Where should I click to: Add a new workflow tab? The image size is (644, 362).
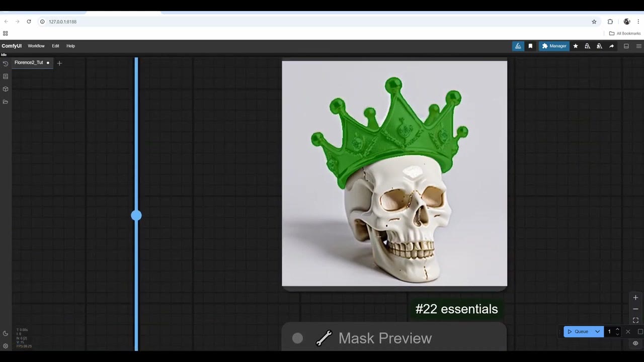point(59,63)
